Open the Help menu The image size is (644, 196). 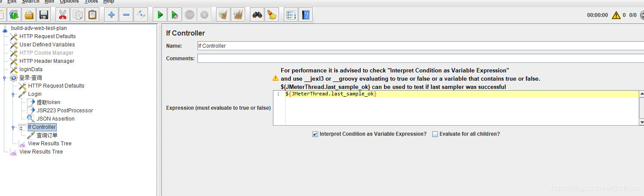[108, 1]
